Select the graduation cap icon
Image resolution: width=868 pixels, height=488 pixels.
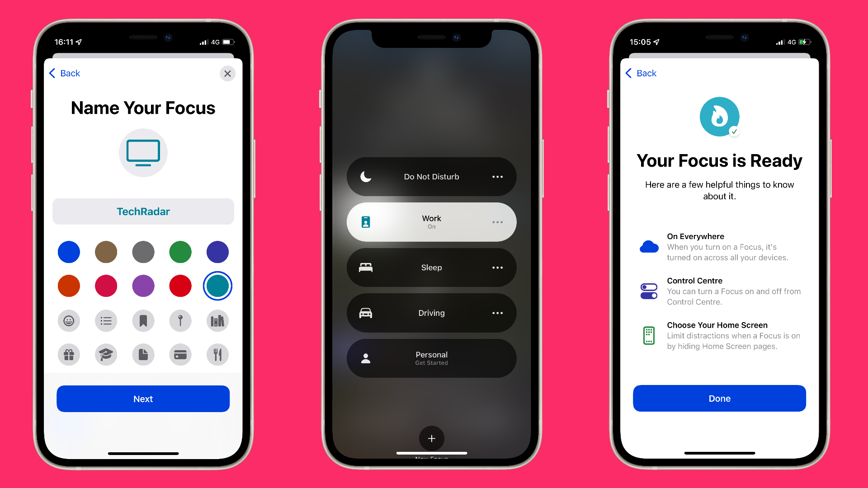pos(105,355)
